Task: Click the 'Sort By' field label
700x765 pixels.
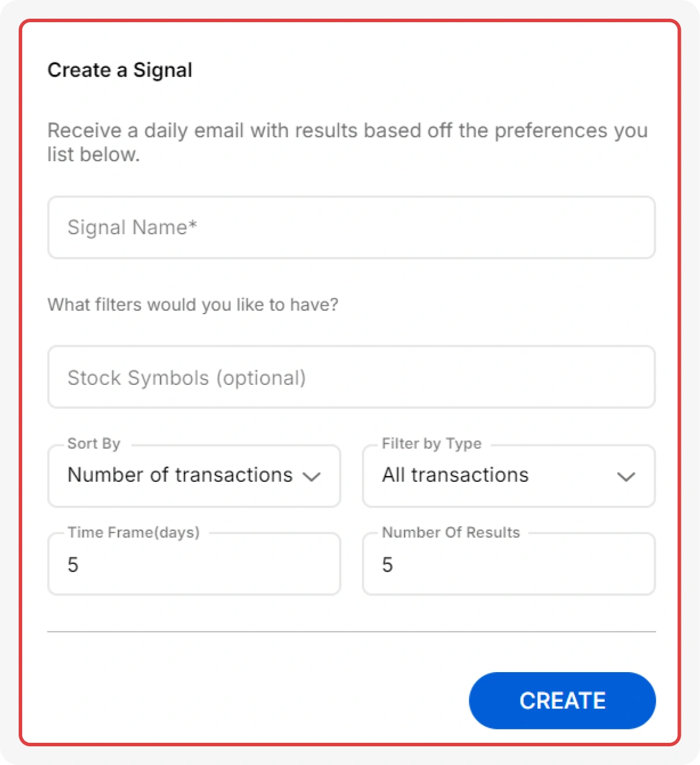Action: click(94, 444)
